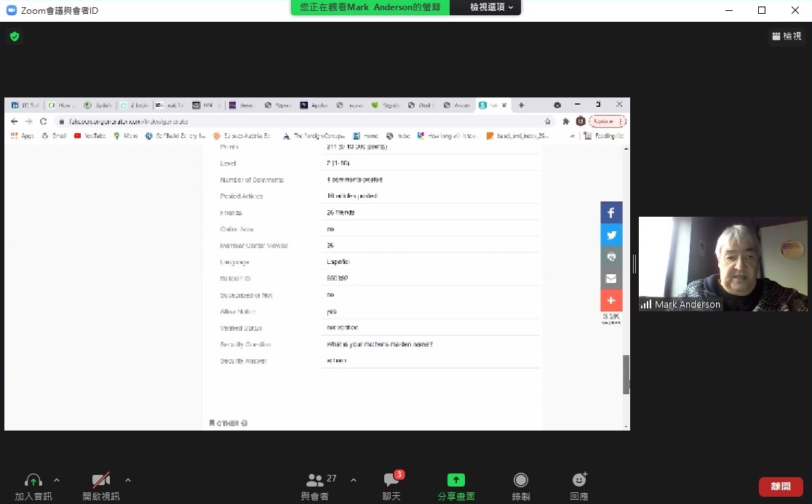Open the View layout menu

(787, 36)
